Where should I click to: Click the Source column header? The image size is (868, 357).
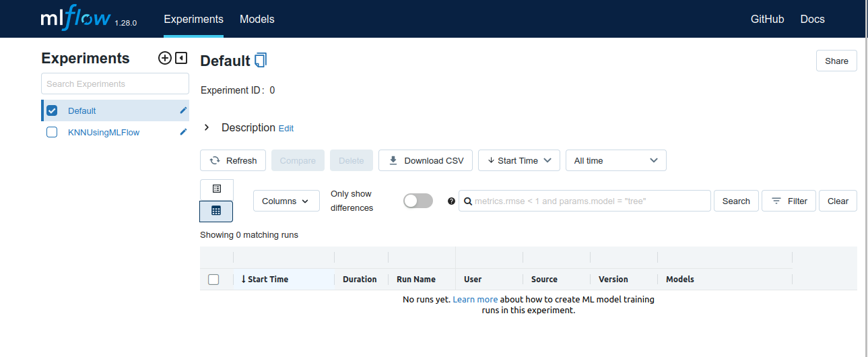click(544, 279)
